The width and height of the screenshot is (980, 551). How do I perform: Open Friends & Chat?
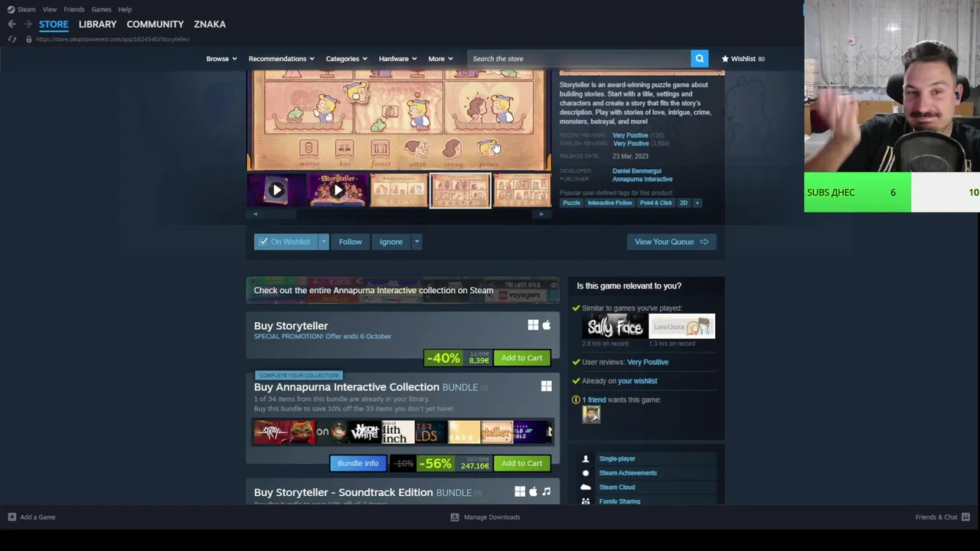(x=942, y=517)
